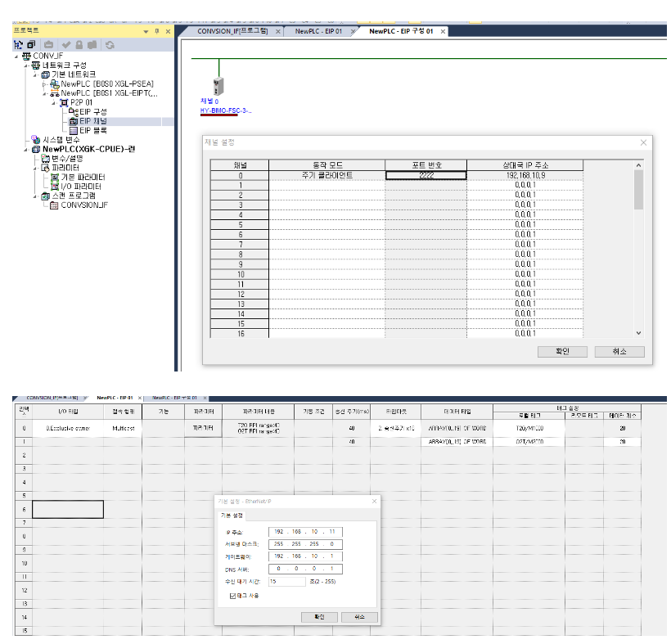This screenshot has width=671, height=644.
Task: Select the EIP 채널 tree item
Action: pos(92,121)
